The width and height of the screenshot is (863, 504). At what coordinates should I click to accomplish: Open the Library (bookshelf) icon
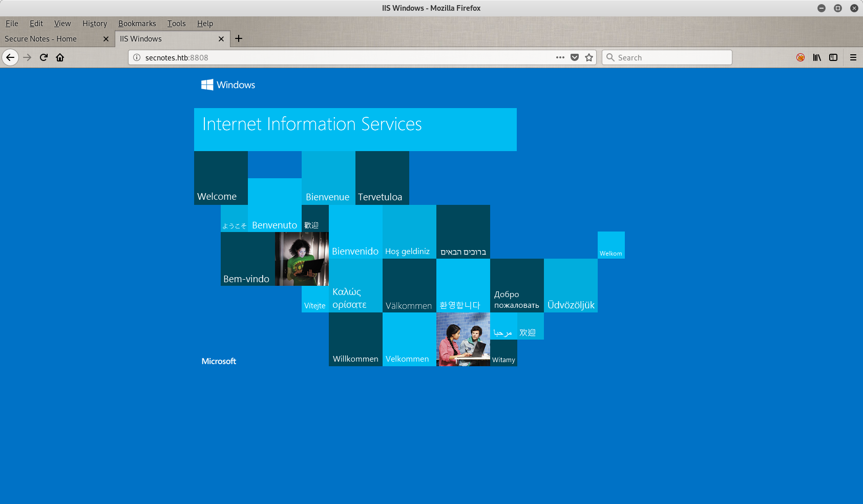pos(817,57)
